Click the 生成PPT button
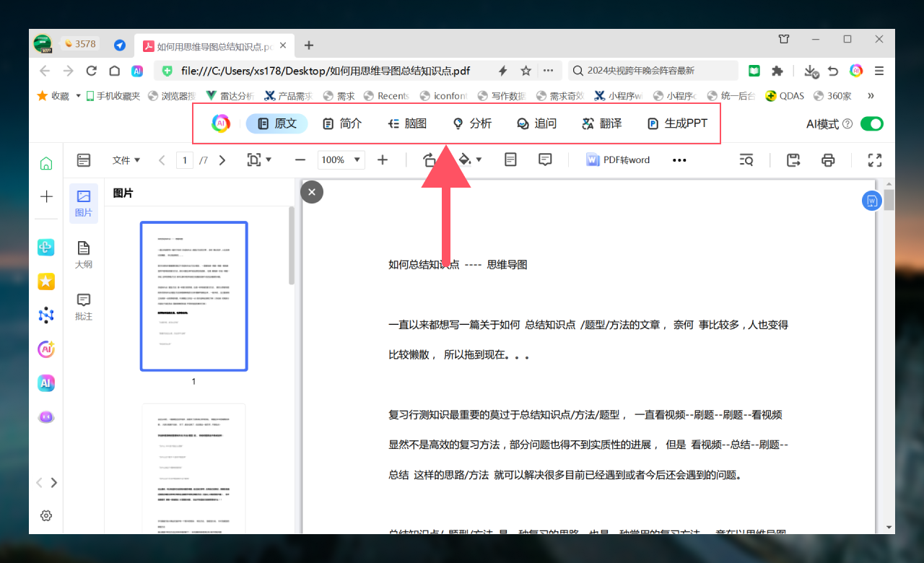924x563 pixels. click(x=677, y=123)
